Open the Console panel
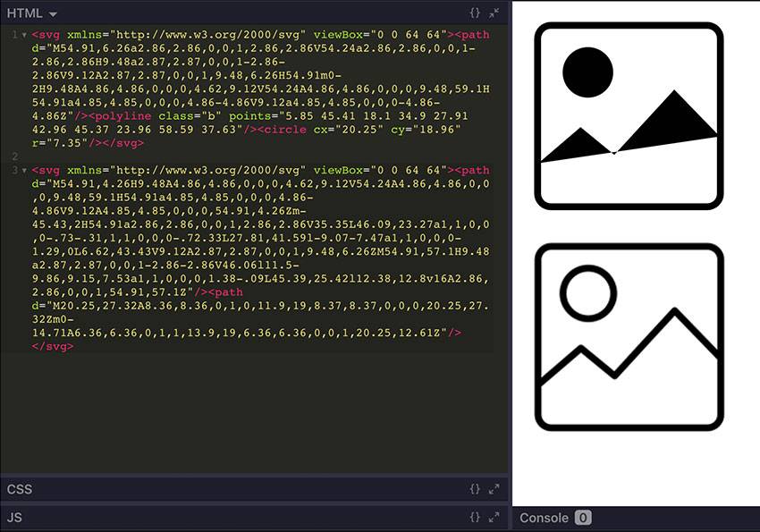The height and width of the screenshot is (532, 760). tap(544, 518)
